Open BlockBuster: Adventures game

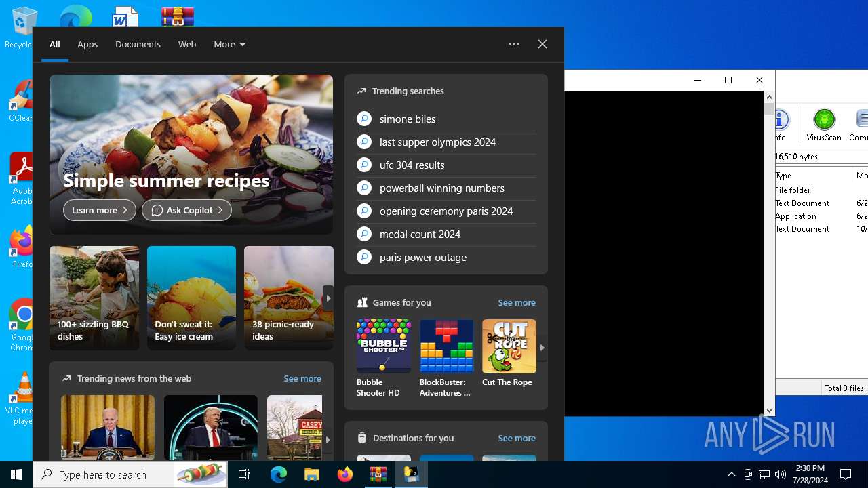pyautogui.click(x=446, y=359)
